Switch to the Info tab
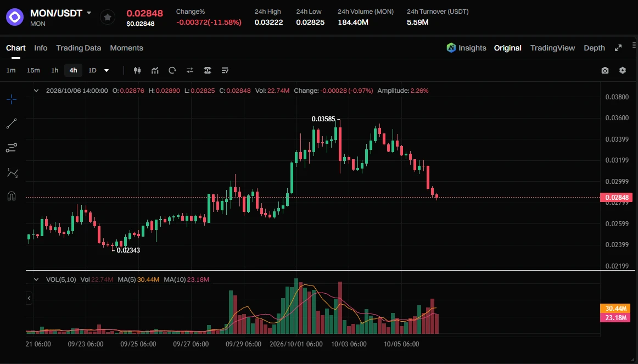This screenshot has width=638, height=364. [x=41, y=48]
